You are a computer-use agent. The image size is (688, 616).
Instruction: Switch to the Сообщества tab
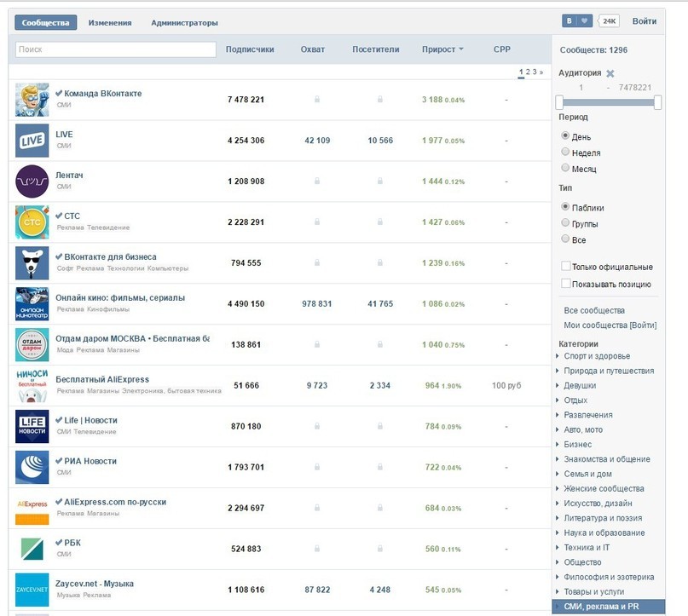click(x=46, y=23)
